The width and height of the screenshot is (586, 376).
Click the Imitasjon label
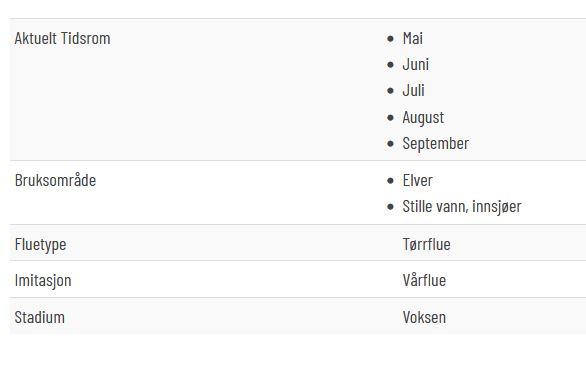point(43,280)
